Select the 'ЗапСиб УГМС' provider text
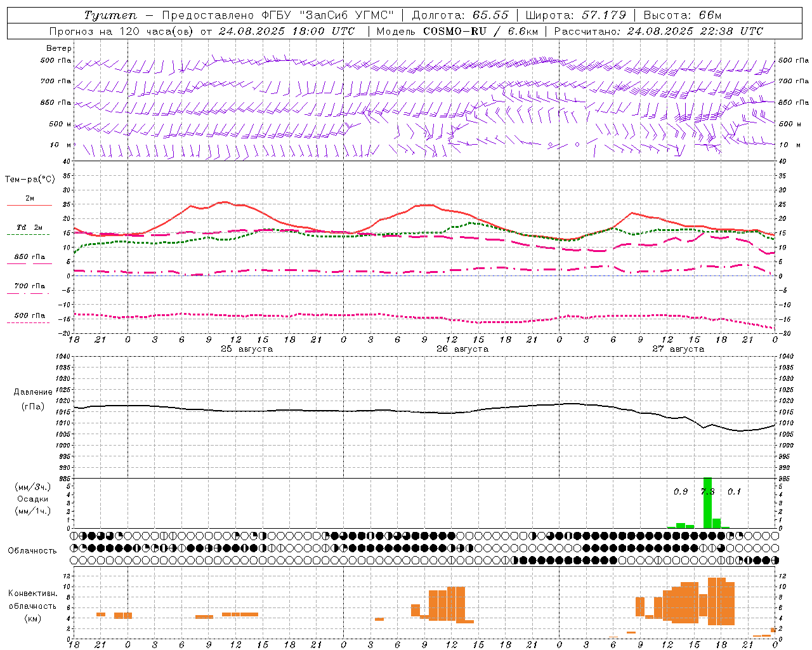Viewport: 812px width, 650px height. tap(347, 15)
